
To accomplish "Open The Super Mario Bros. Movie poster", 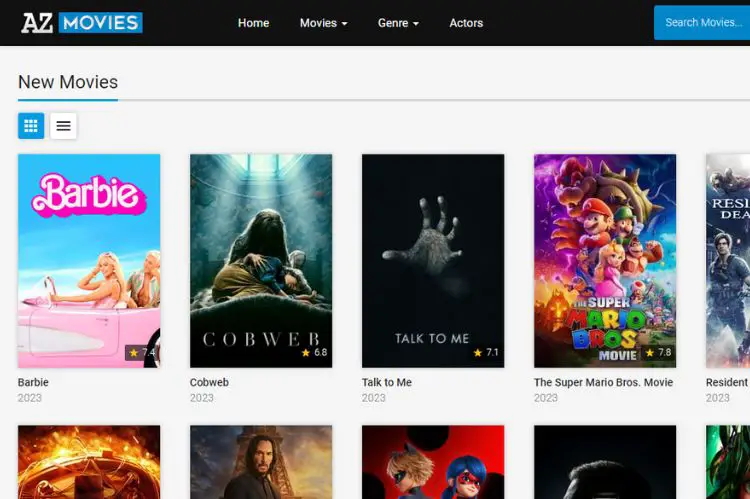I will tap(605, 261).
